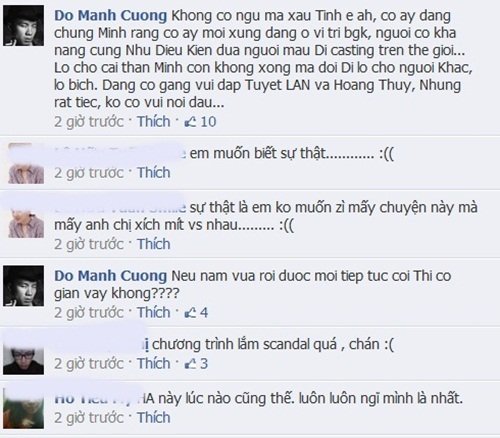This screenshot has height=438, width=500.
Task: Open the commenter avatar beside 'em muốn biết sự thật'
Action: [26, 164]
